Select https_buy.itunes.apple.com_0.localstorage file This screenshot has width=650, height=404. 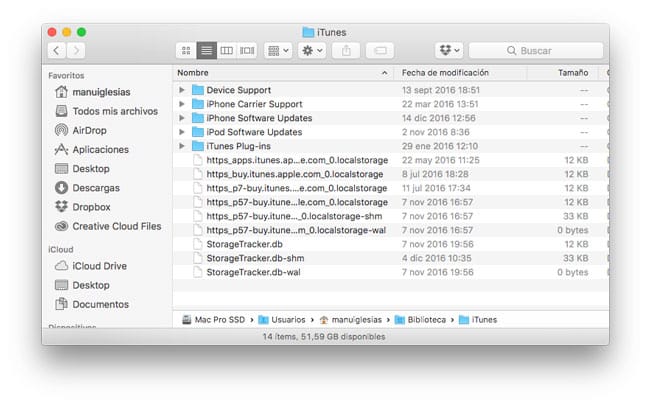click(x=295, y=174)
